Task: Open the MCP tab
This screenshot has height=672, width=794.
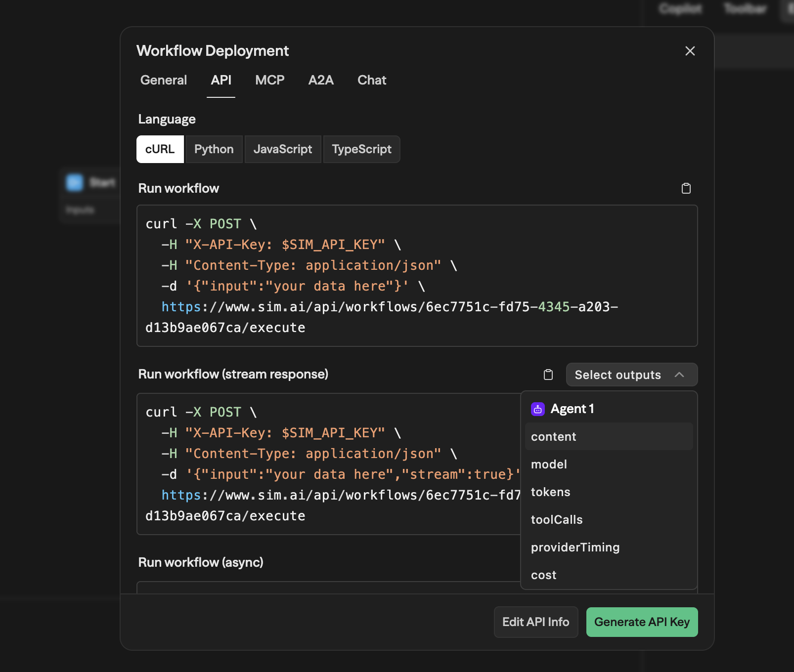Action: click(270, 80)
